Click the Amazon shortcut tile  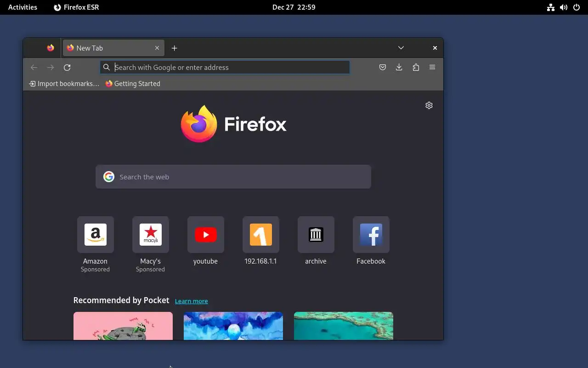(x=96, y=235)
